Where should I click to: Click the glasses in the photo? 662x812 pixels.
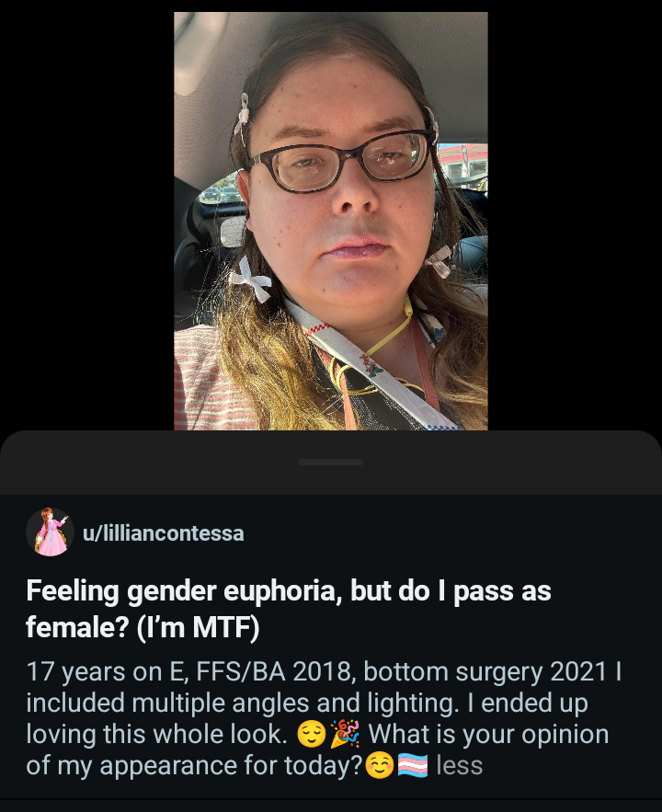tap(340, 161)
